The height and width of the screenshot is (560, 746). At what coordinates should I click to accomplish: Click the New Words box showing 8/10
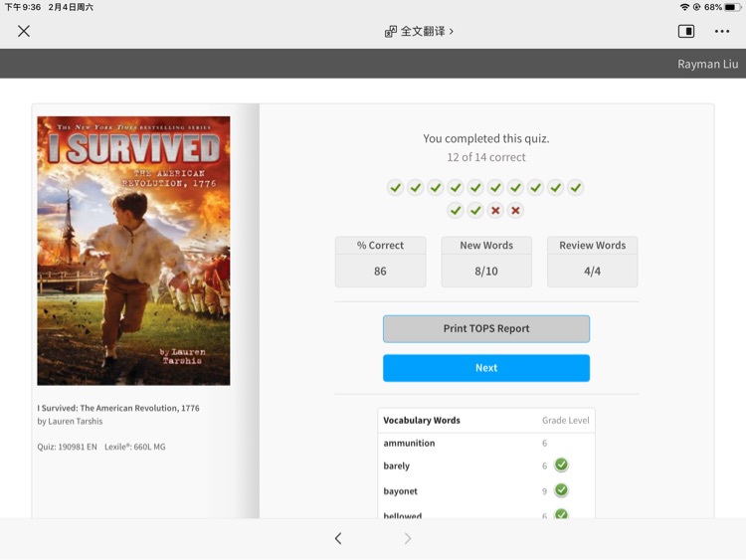coord(486,262)
